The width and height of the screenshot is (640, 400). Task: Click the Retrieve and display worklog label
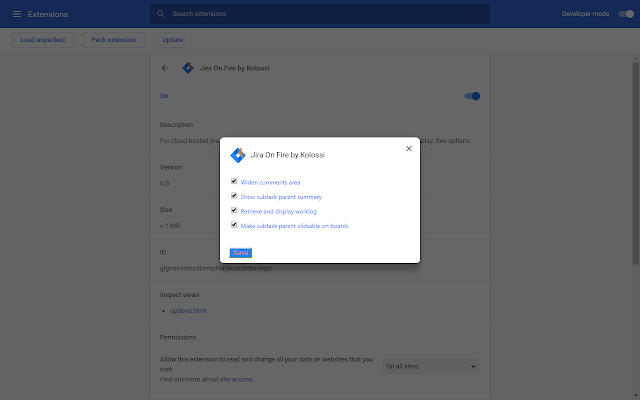[279, 211]
